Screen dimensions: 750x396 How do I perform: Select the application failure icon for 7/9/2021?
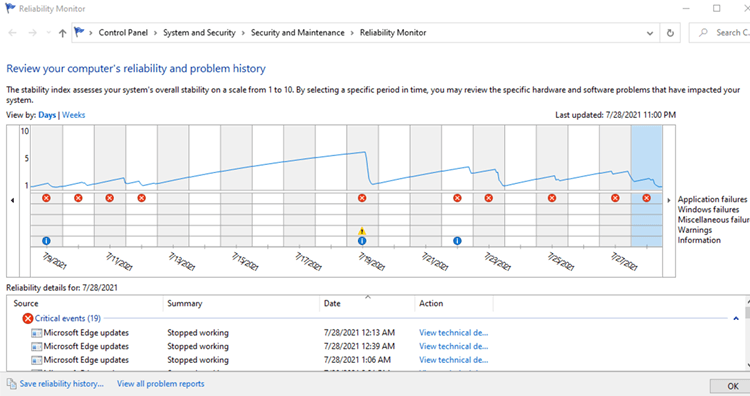point(46,198)
